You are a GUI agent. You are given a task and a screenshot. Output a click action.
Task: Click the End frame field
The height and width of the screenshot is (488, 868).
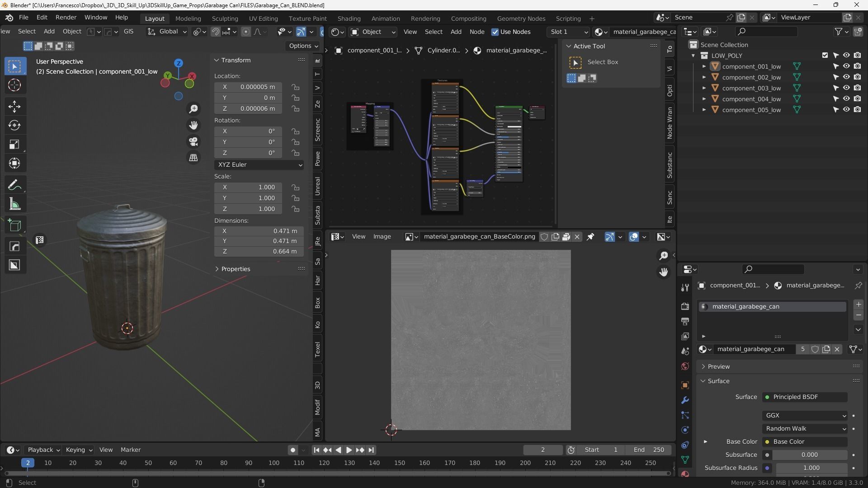pyautogui.click(x=649, y=450)
